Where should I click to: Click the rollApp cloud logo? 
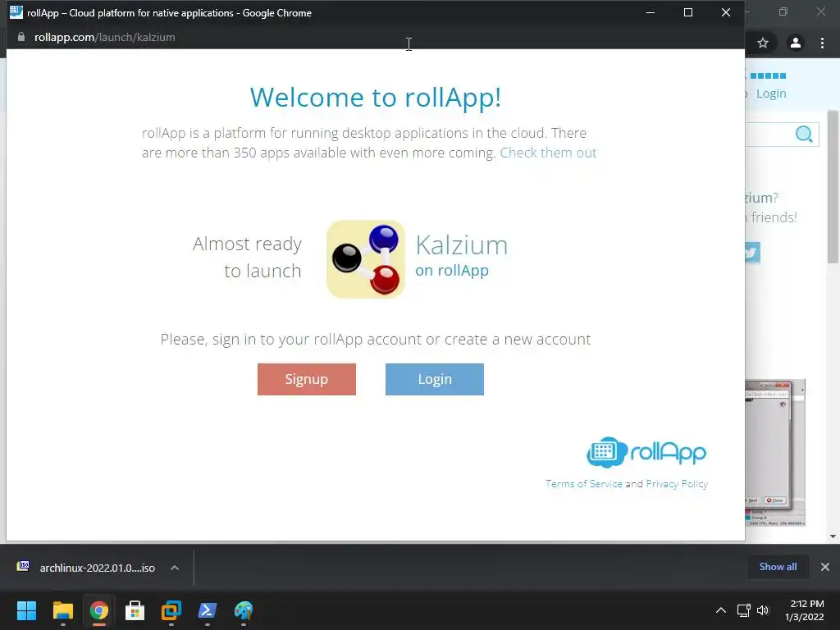646,453
